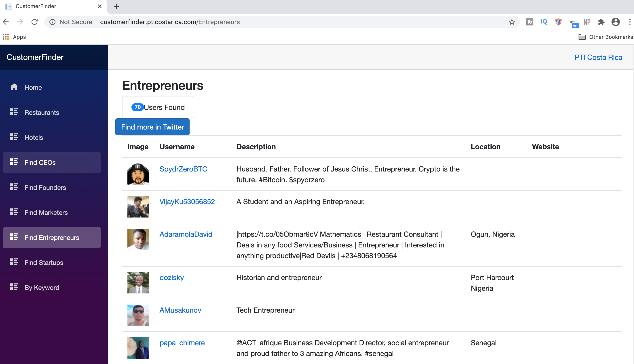Click the list icon beside Restaurants
The height and width of the screenshot is (364, 634).
click(x=14, y=112)
